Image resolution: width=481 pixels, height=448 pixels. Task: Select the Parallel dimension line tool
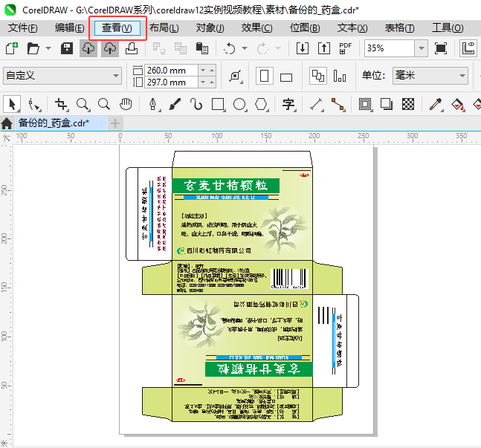tap(316, 104)
